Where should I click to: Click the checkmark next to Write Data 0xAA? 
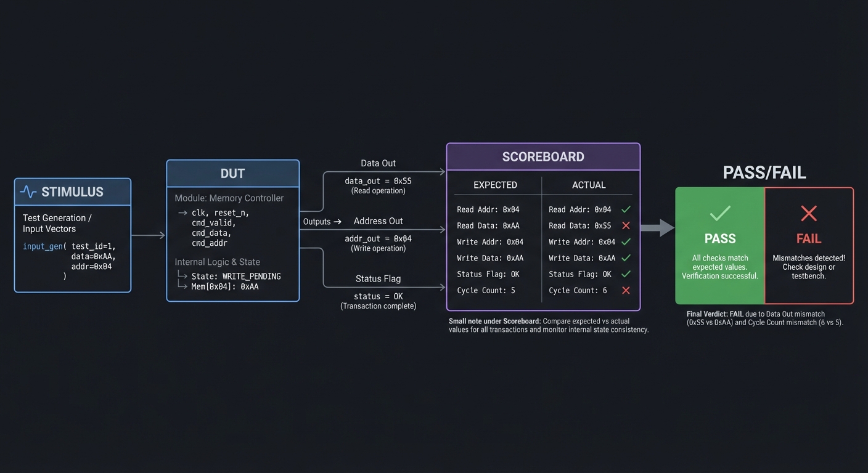626,257
